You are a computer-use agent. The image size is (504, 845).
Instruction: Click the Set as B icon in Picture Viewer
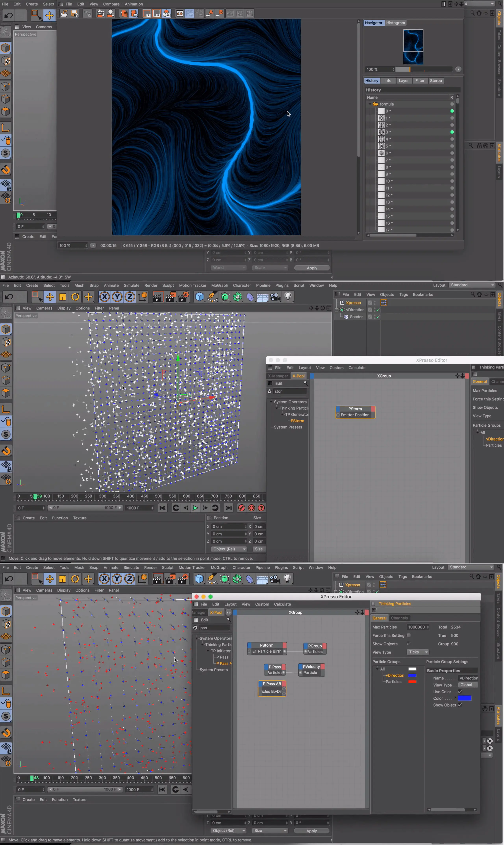coord(220,14)
